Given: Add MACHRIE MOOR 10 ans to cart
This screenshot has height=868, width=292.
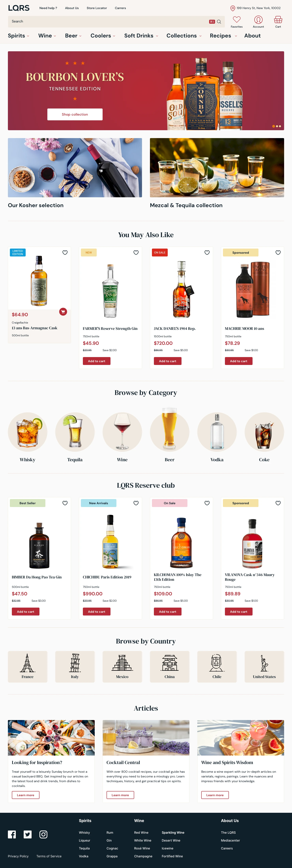Looking at the screenshot, I should point(239,361).
